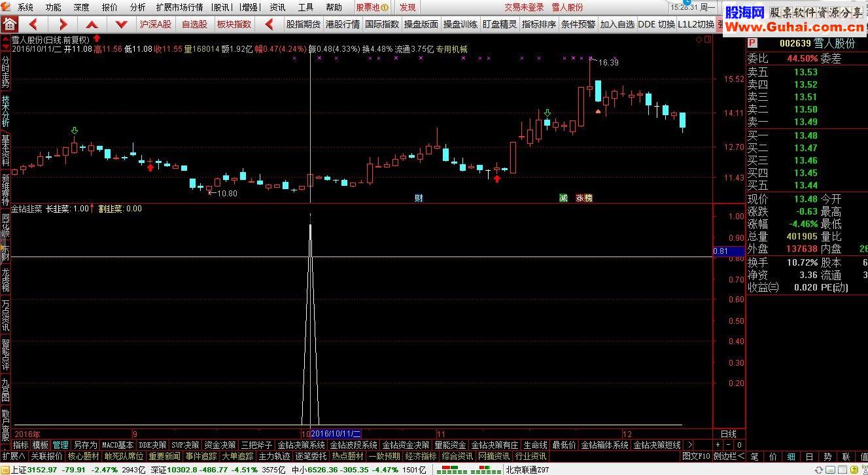Viewport: 868px width, 475px height.
Task: Go forward with the red right arrow
Action: point(63,24)
